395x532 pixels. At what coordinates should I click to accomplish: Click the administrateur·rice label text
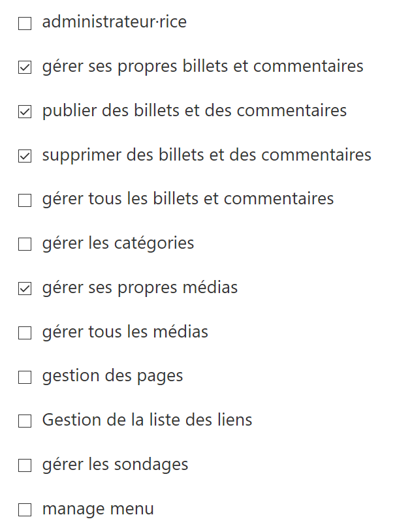(x=114, y=22)
